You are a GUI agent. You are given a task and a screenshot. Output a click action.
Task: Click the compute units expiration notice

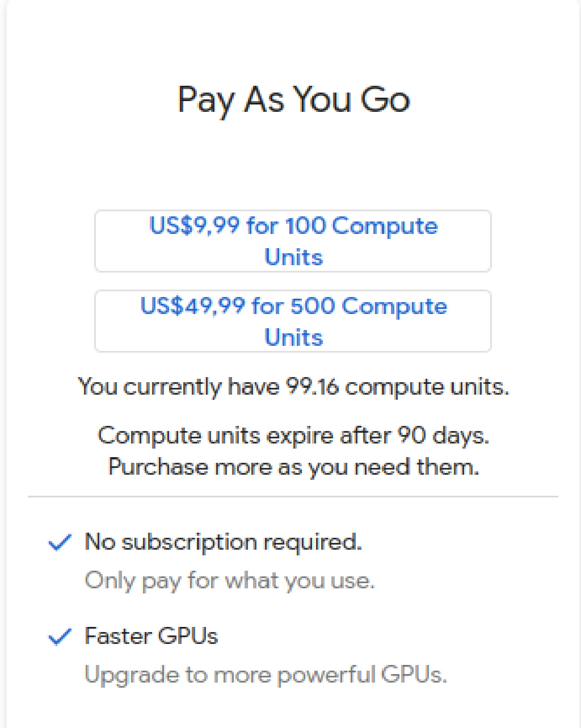pos(293,451)
